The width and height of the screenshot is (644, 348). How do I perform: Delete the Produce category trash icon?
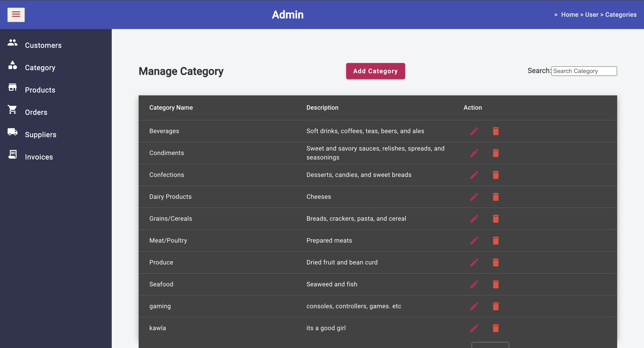click(x=496, y=263)
